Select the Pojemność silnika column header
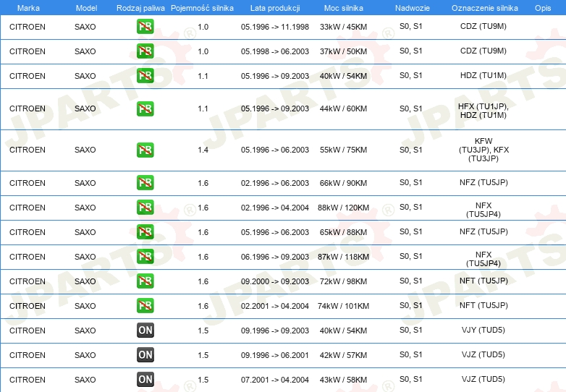This screenshot has width=566, height=392. point(202,8)
